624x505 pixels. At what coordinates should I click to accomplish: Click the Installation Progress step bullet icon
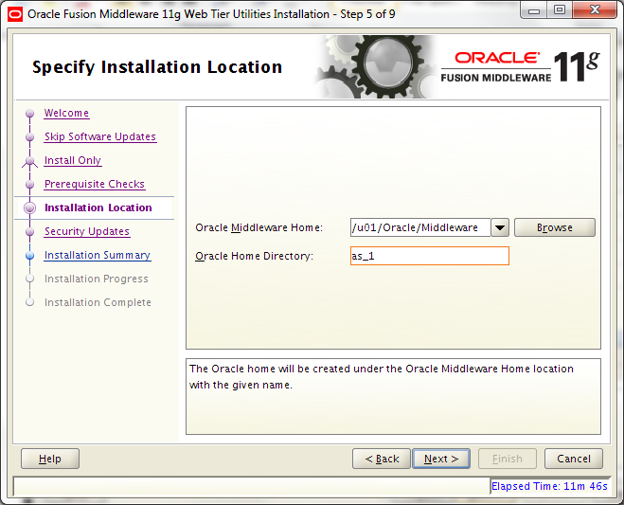[30, 279]
